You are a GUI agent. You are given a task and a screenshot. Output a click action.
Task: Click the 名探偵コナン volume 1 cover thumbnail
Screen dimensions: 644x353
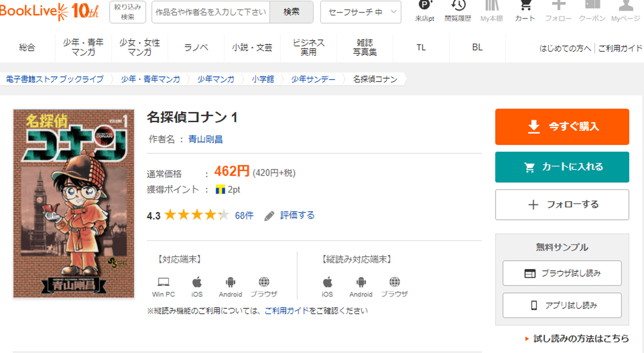(x=74, y=203)
